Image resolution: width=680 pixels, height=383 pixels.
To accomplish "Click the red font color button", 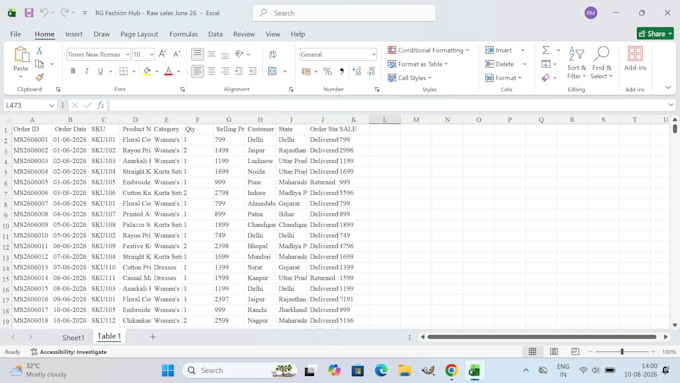I will [169, 71].
